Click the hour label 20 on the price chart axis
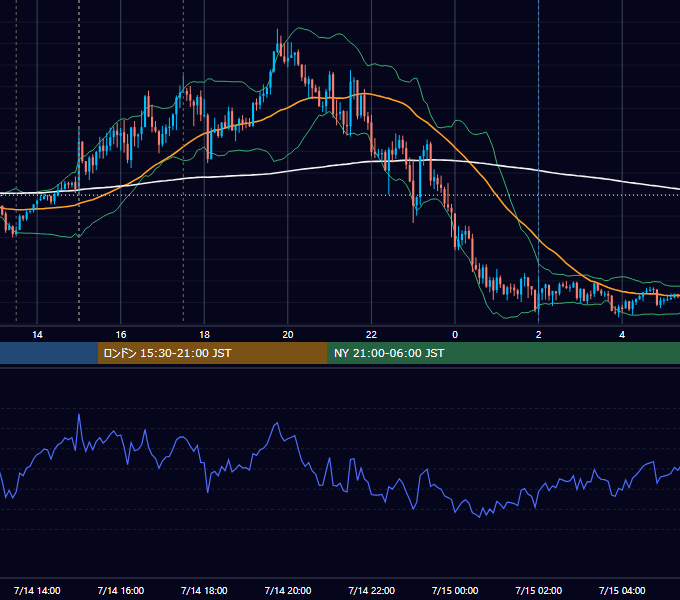Image resolution: width=680 pixels, height=600 pixels. [288, 334]
